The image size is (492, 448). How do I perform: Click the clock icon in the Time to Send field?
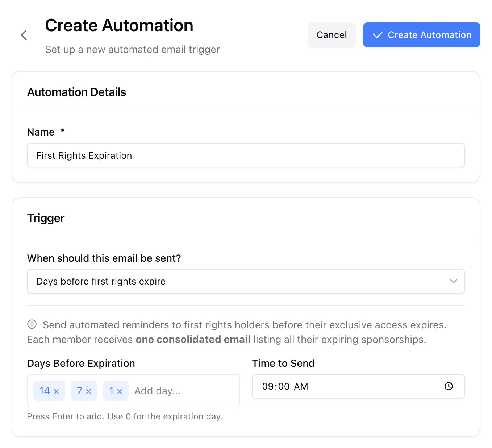(448, 386)
